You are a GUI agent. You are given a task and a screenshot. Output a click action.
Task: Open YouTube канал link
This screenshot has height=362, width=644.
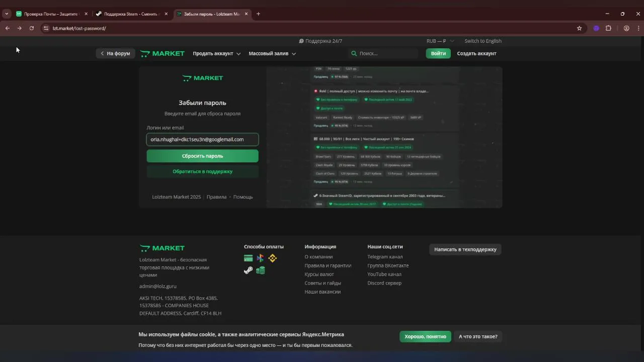(x=384, y=274)
